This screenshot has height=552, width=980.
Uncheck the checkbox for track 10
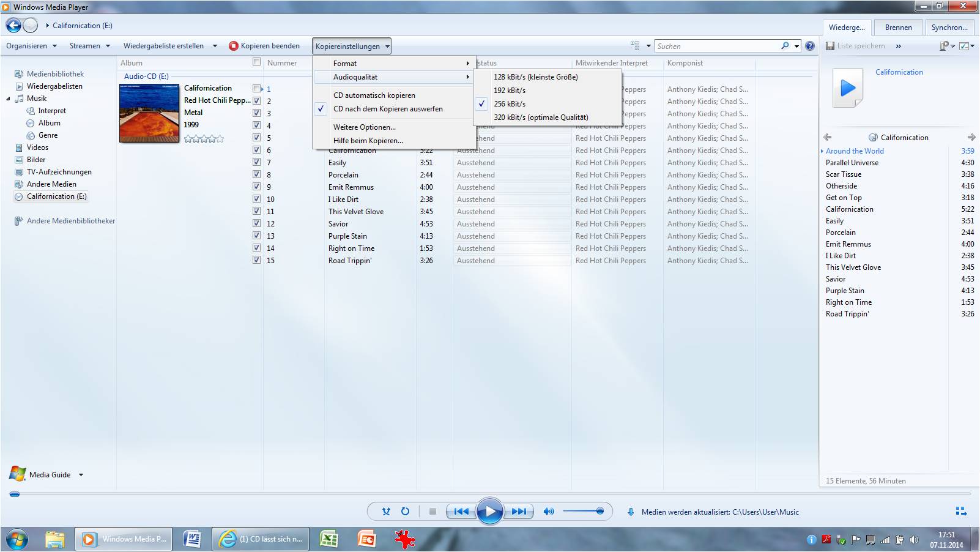(256, 199)
